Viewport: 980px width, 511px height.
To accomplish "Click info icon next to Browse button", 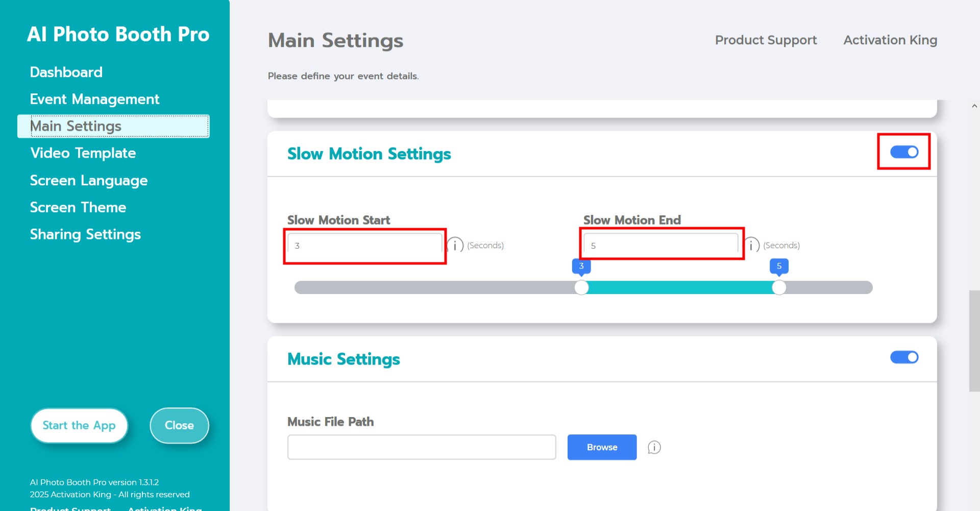I will click(x=654, y=448).
